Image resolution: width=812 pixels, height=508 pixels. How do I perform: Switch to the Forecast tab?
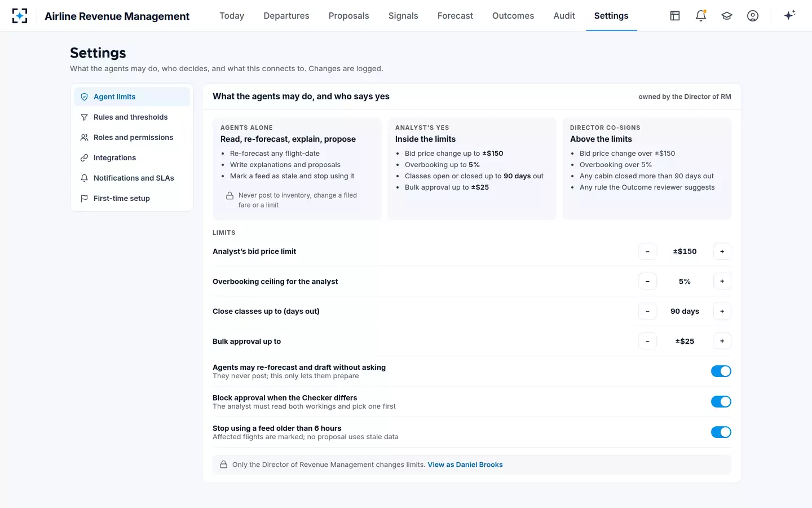point(455,16)
